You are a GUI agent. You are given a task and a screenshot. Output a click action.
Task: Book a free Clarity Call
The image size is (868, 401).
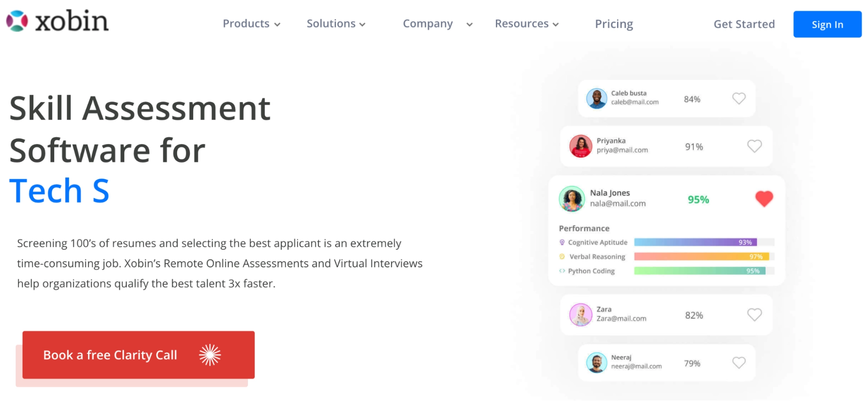139,355
